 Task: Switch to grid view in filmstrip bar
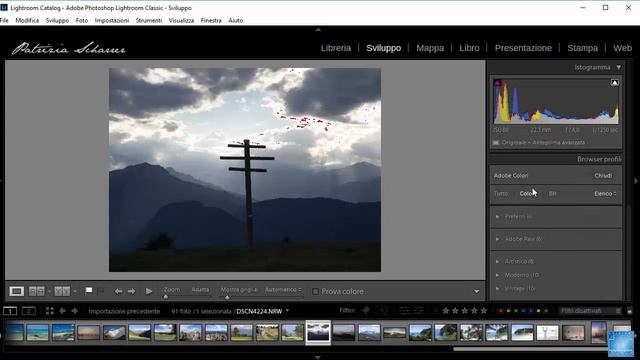(50, 311)
